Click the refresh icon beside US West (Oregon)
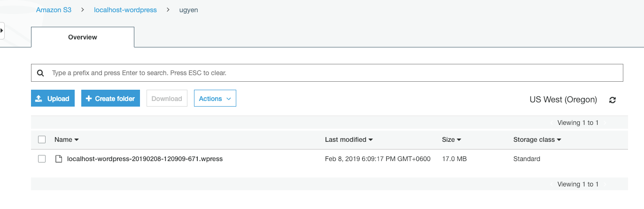Image resolution: width=644 pixels, height=209 pixels. coord(612,100)
